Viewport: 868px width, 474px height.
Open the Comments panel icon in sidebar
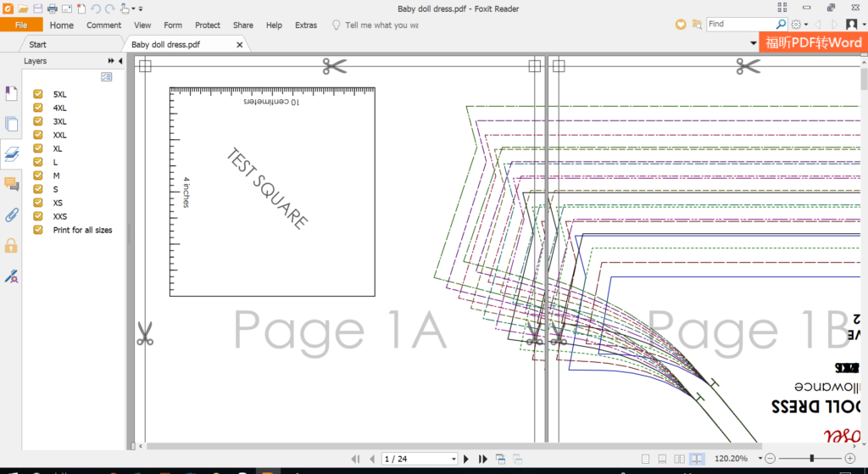point(11,184)
